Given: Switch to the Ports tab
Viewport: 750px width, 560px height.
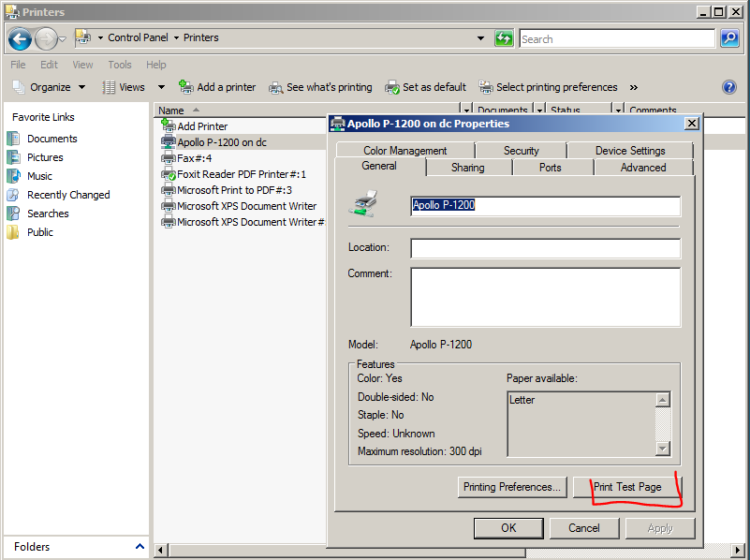Looking at the screenshot, I should (550, 168).
